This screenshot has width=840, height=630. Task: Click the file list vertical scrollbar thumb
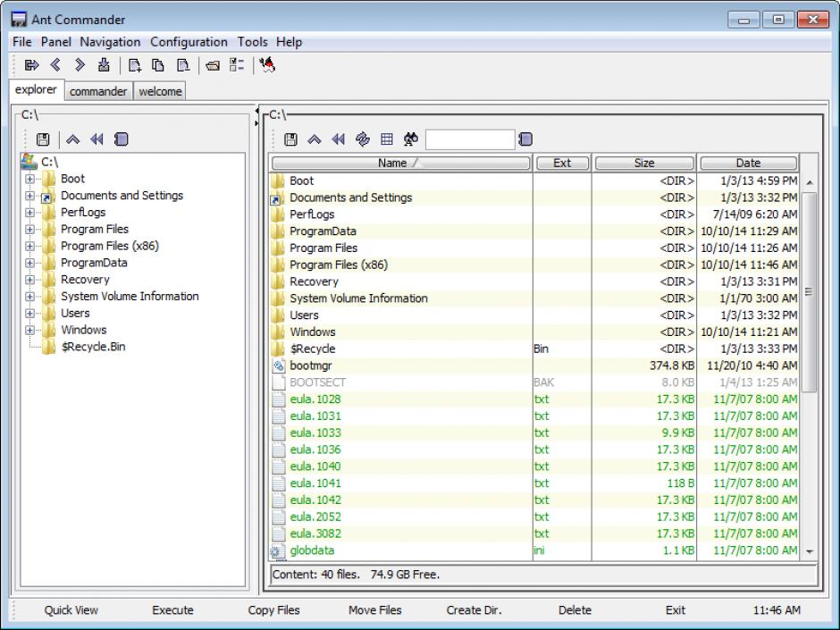coord(809,292)
